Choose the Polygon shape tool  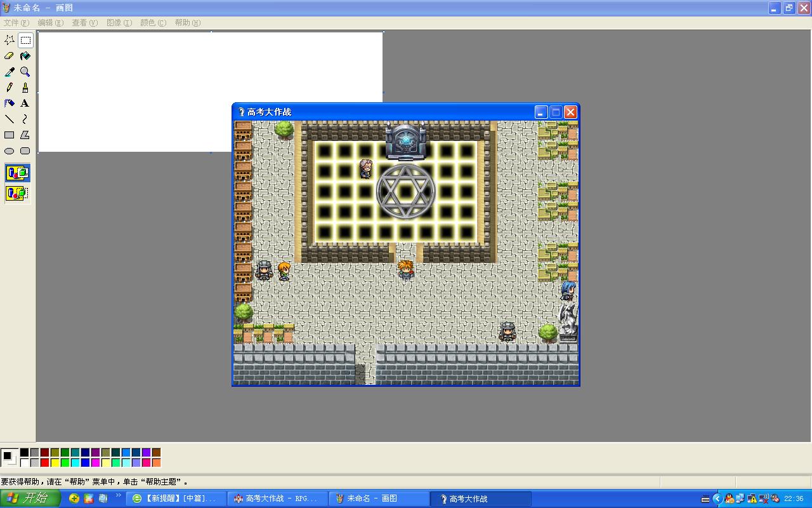point(25,135)
